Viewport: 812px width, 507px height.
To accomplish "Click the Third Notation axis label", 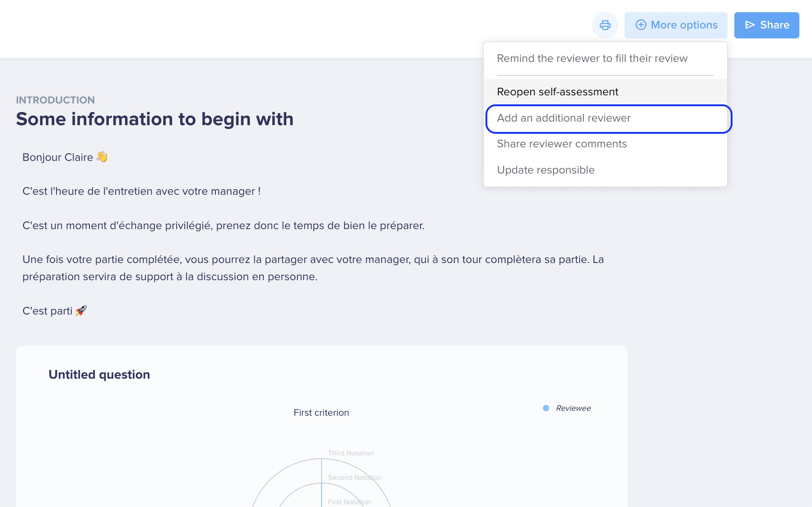I will (350, 453).
